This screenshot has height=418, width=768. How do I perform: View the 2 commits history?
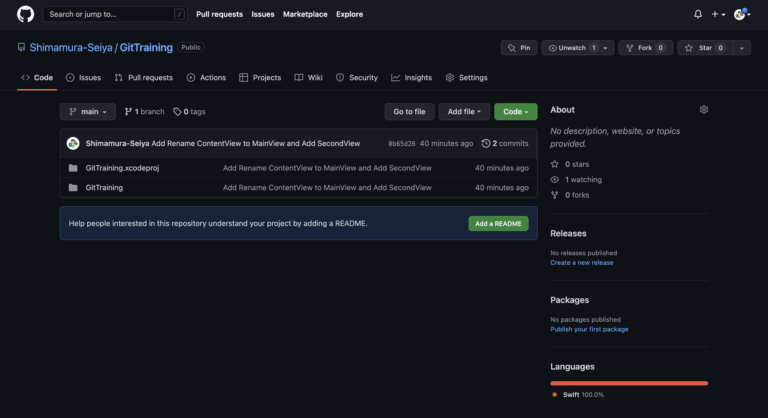pos(505,143)
